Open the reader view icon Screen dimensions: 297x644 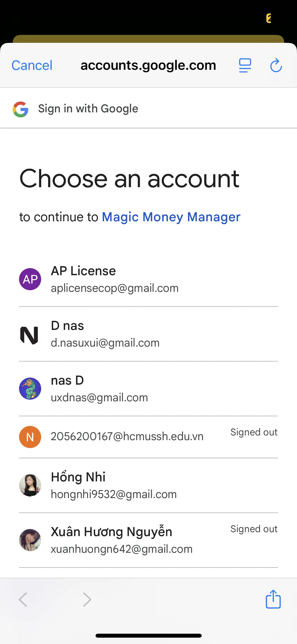245,65
